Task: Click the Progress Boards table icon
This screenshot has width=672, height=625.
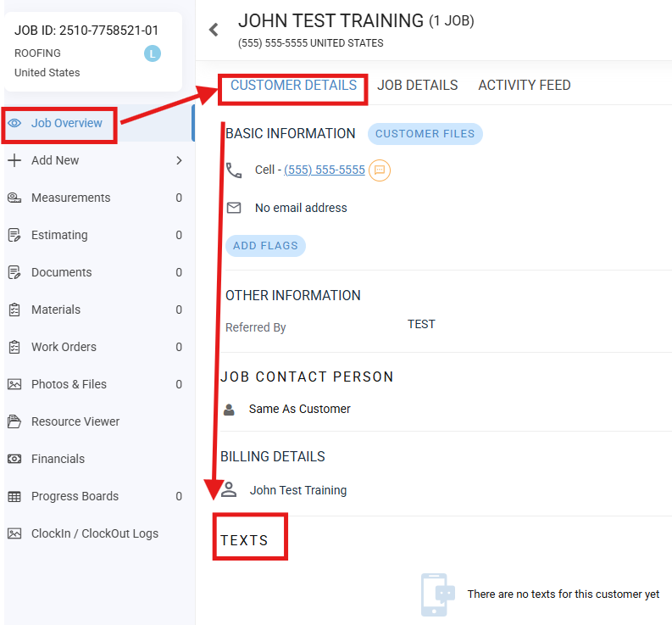Action: [14, 496]
